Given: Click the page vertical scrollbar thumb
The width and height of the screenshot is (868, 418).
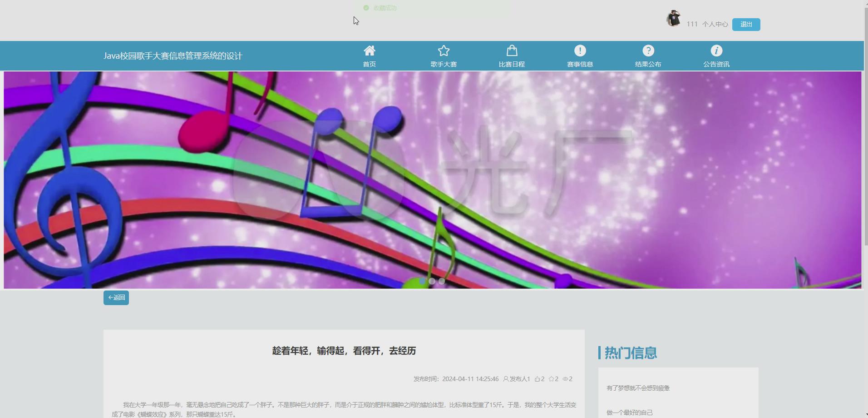Looking at the screenshot, I should coord(866,127).
